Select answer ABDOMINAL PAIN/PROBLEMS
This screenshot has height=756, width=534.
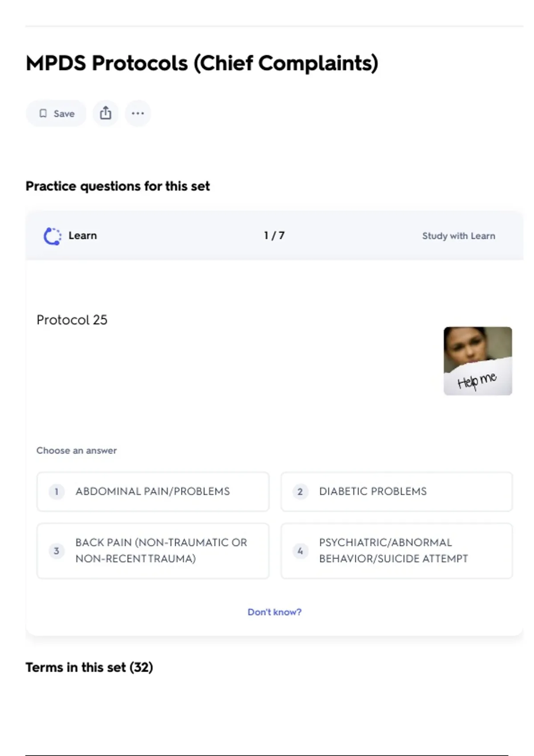point(153,491)
